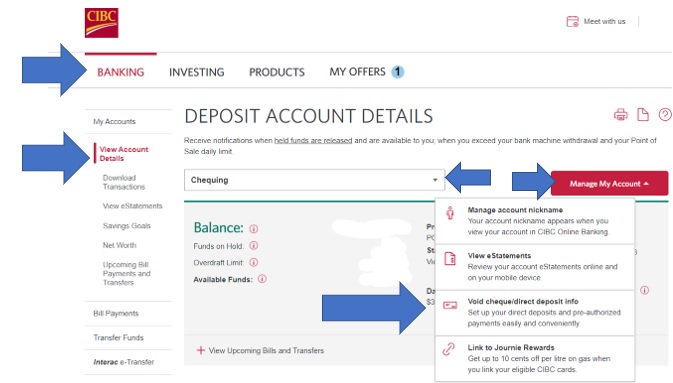
Task: Click info icon beside Funds on Hold
Action: (x=254, y=246)
